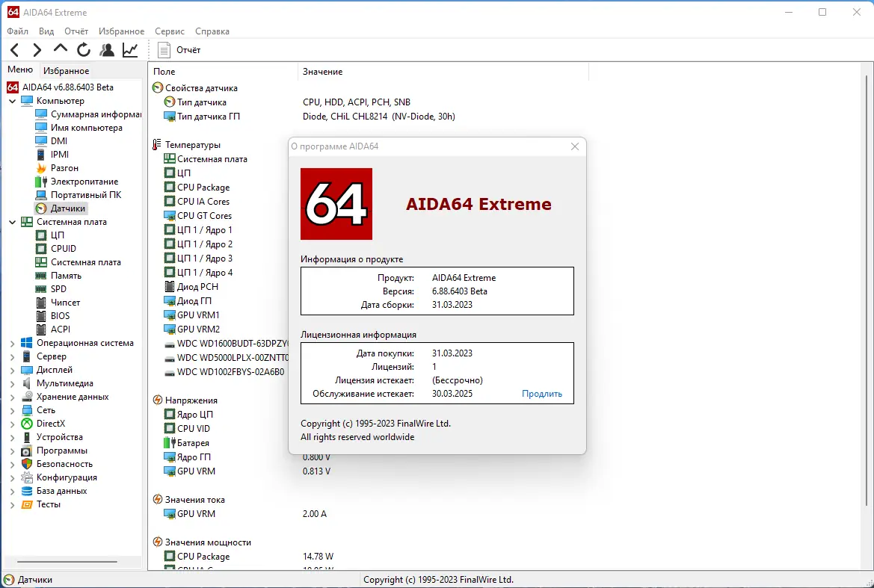Screen dimensions: 874x588
Task: Open the Вид menu
Action: click(x=46, y=31)
